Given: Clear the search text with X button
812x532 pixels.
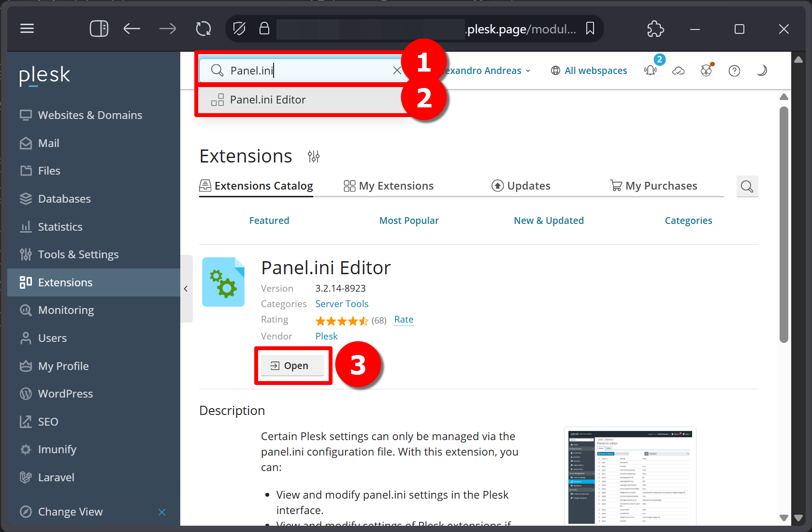Looking at the screenshot, I should pos(397,71).
